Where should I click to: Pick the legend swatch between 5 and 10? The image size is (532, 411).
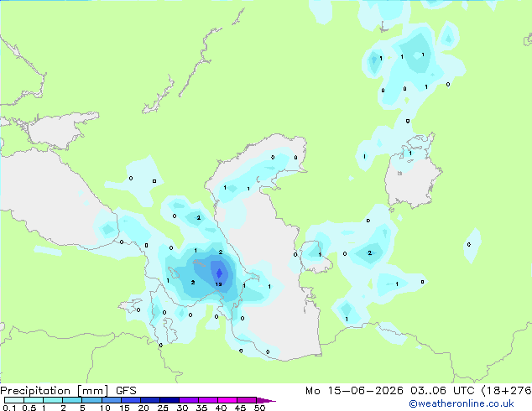[x=91, y=400]
